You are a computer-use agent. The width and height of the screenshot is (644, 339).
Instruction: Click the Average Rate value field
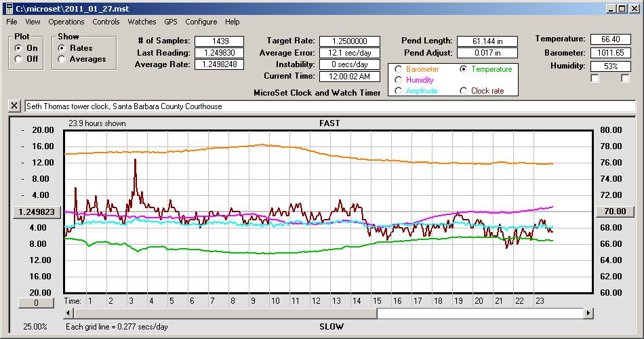(220, 64)
